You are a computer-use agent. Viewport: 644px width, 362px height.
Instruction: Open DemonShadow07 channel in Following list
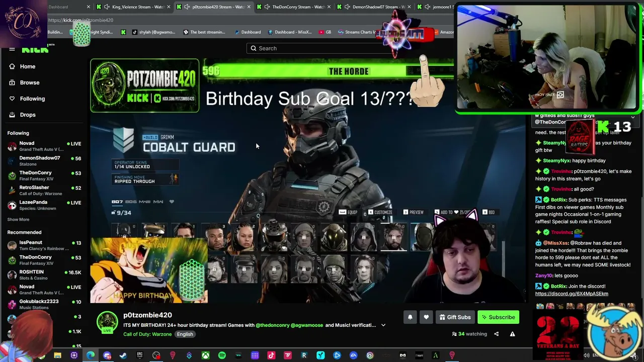pyautogui.click(x=44, y=161)
